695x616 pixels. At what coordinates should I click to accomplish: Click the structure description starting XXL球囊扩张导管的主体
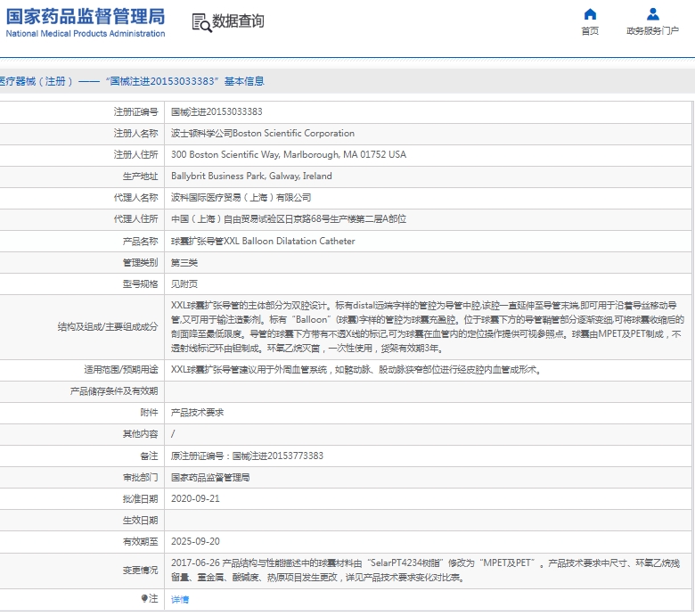428,327
